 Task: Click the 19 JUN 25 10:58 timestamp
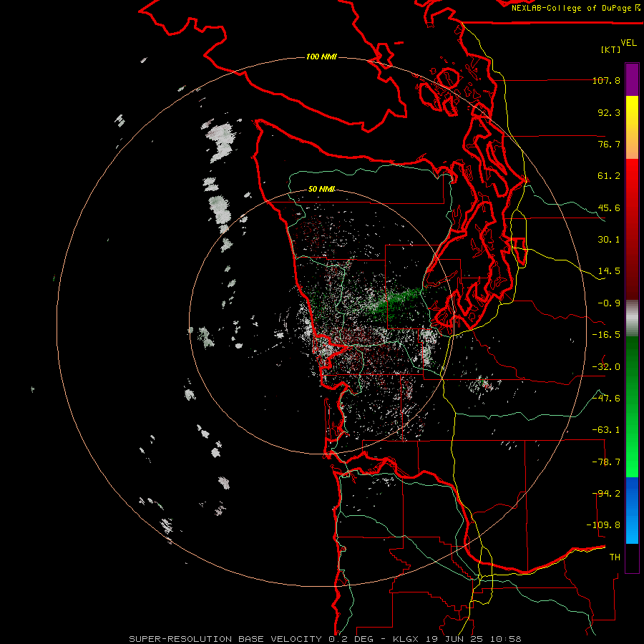(x=472, y=639)
